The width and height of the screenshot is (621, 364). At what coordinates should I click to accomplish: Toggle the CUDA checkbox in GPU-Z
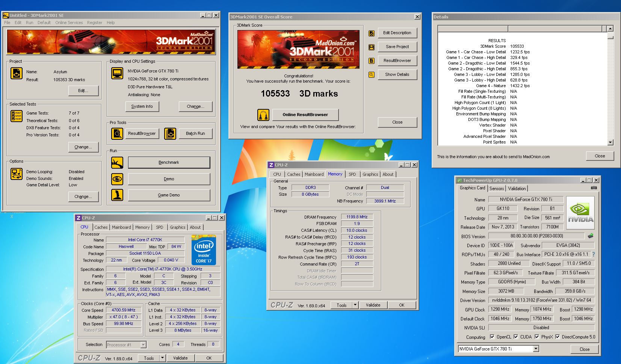click(x=516, y=337)
